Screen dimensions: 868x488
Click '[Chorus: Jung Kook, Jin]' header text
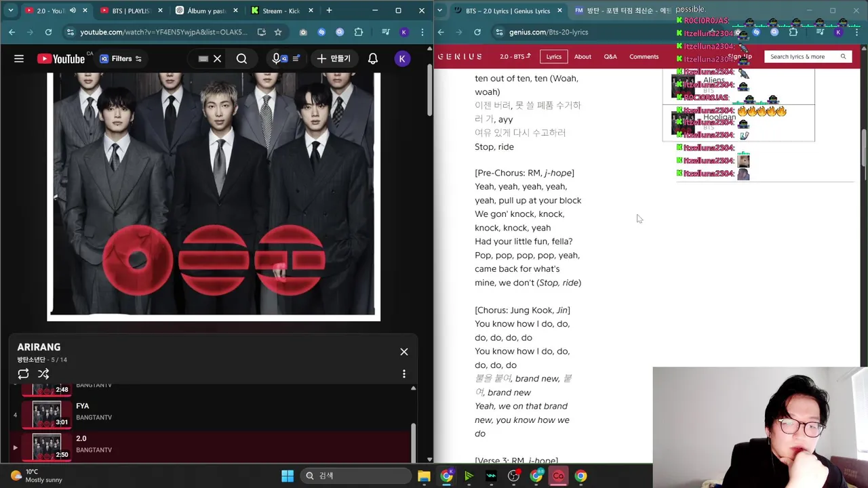point(522,310)
